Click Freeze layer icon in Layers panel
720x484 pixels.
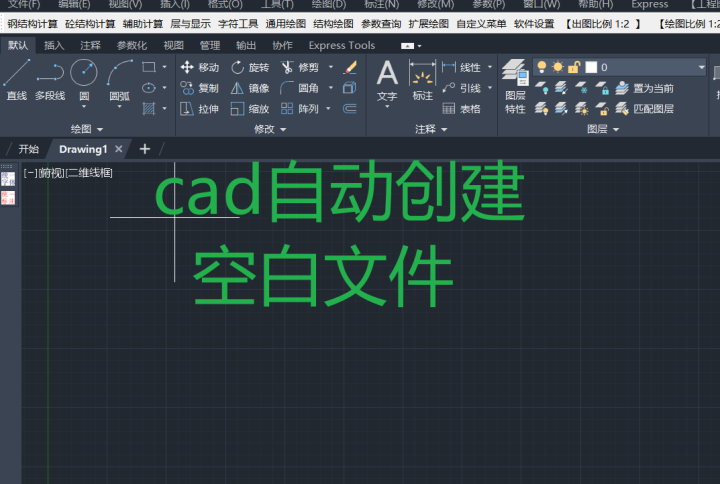pos(581,88)
